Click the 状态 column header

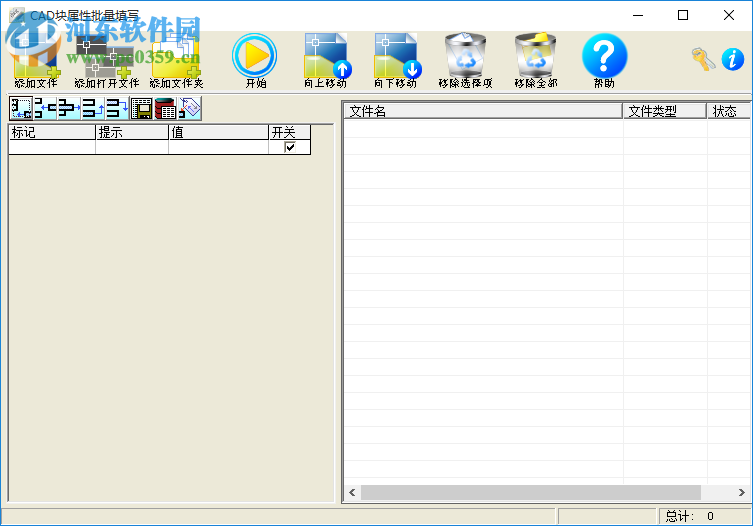click(729, 111)
